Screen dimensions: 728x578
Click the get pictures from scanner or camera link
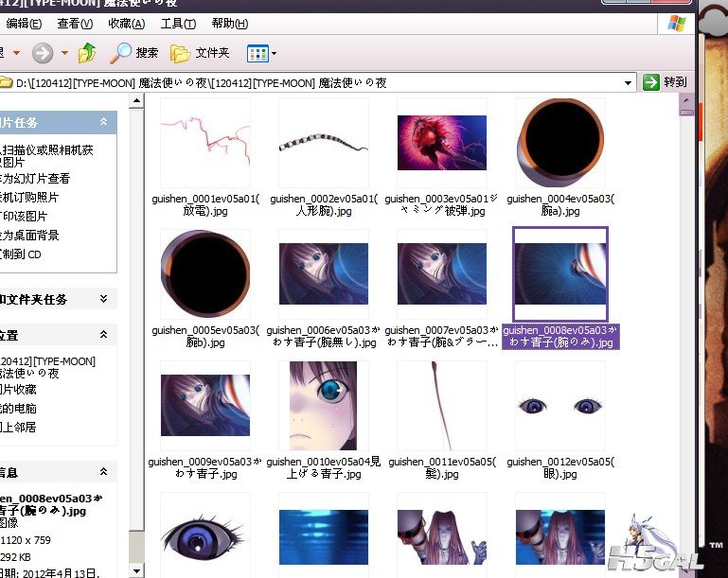click(46, 156)
